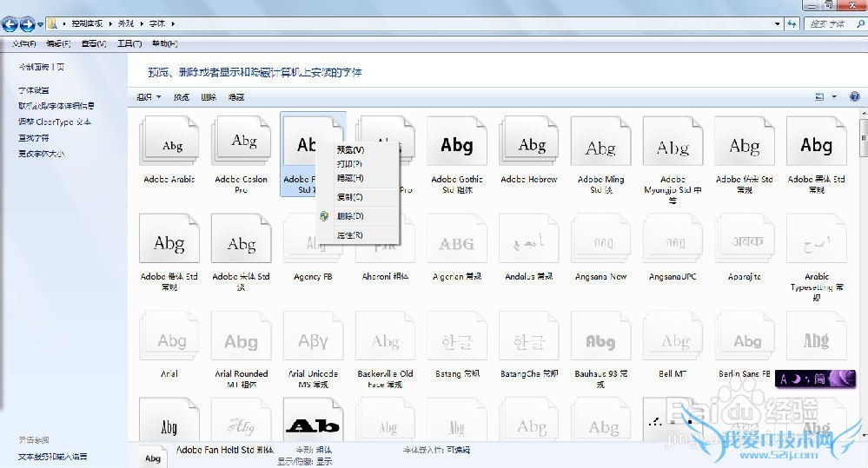Select the Bauhaus 93 font icon

(600, 341)
